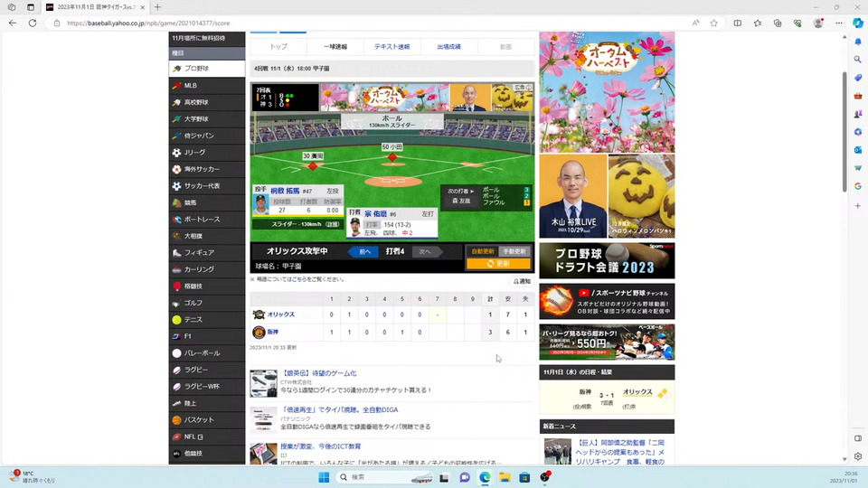Click the 11月場所に無料招待 sidebar banner
868x488 pixels.
(x=206, y=38)
